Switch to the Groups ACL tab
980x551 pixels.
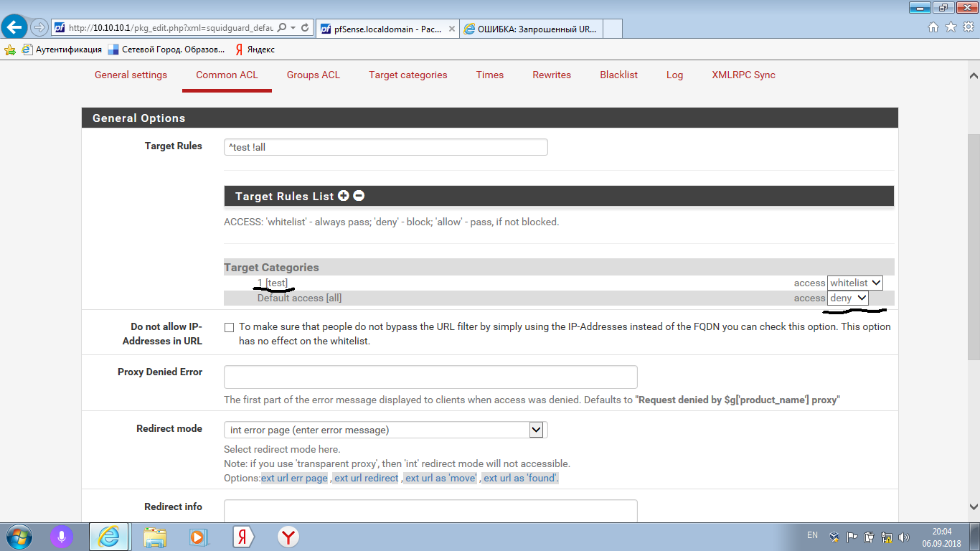pos(314,75)
